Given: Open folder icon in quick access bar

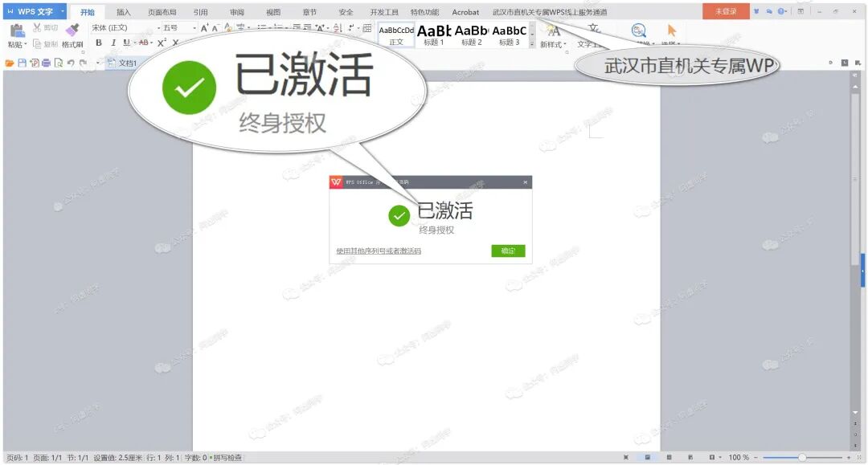Looking at the screenshot, I should tap(10, 63).
